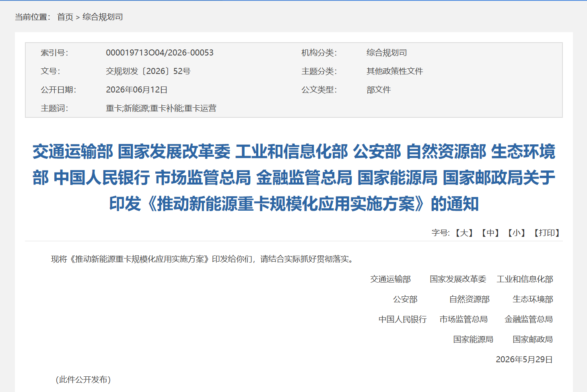Select signatory 交通运输部 below the body text
This screenshot has height=392, width=587.
point(391,279)
